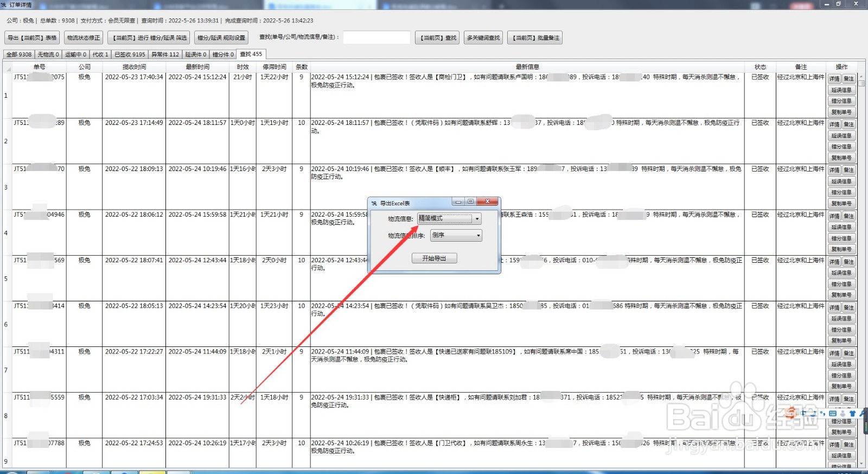Click 物流状态修正 button
Viewport: 868px width, 474px height.
pos(84,38)
